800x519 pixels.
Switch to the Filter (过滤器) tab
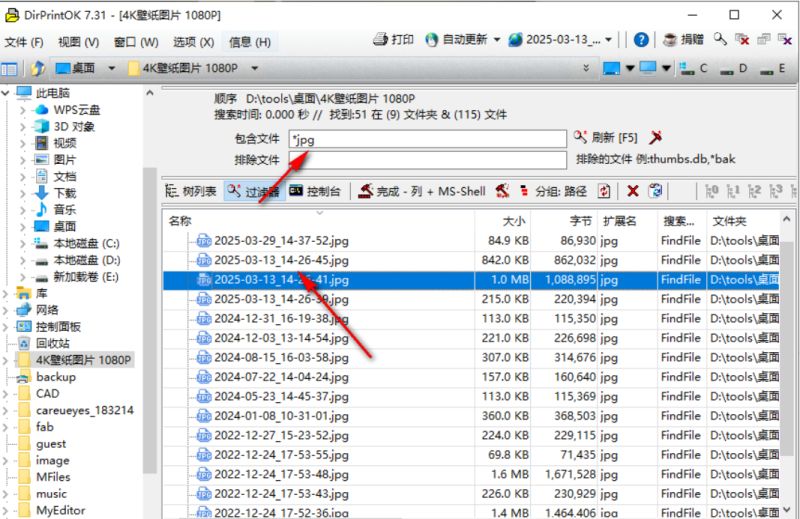(x=254, y=191)
